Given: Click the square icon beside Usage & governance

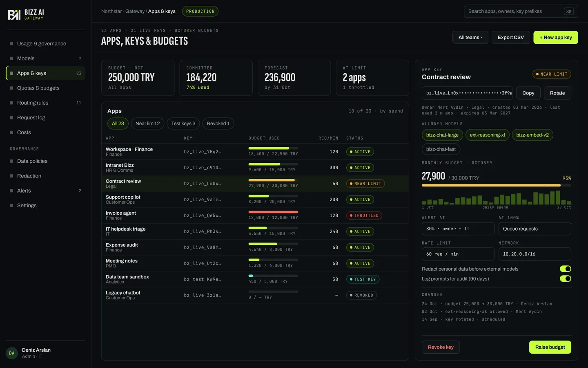Looking at the screenshot, I should [11, 44].
